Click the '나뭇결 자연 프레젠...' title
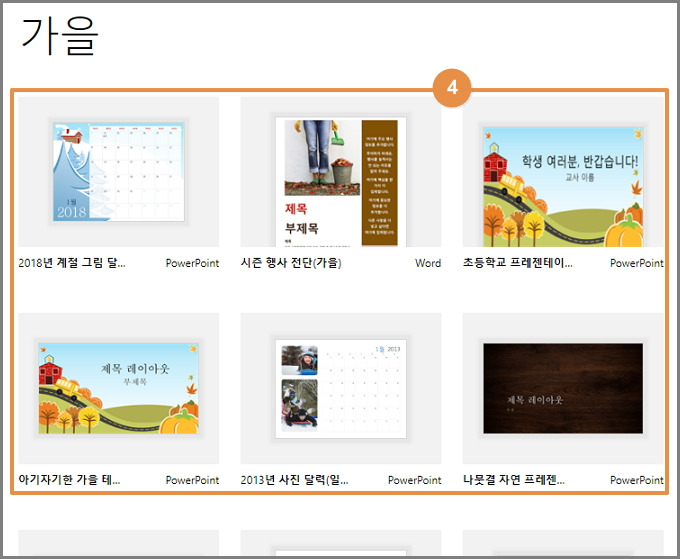 (x=514, y=480)
